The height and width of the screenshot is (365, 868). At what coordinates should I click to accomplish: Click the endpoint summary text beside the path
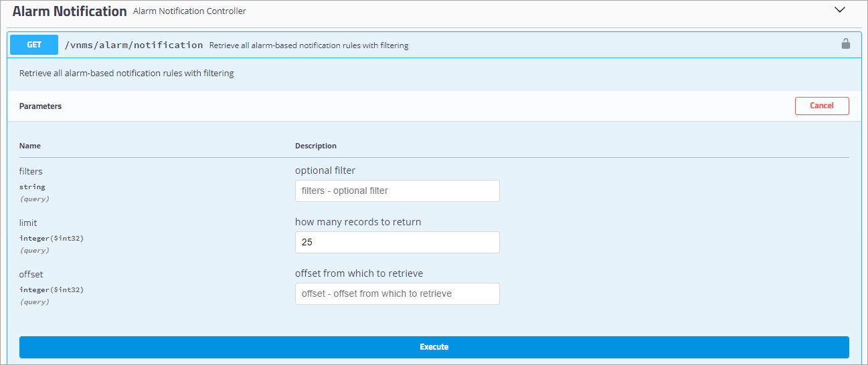coord(309,45)
